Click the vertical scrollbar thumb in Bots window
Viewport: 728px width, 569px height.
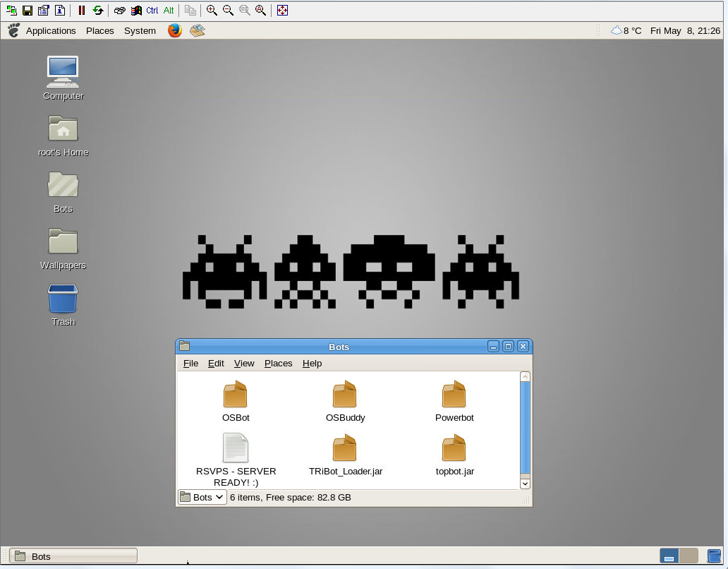coord(525,429)
